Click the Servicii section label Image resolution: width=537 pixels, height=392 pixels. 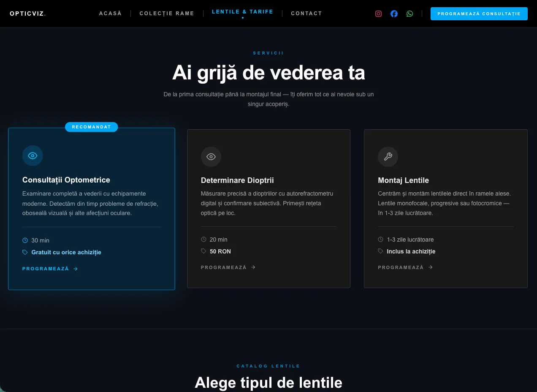click(268, 53)
